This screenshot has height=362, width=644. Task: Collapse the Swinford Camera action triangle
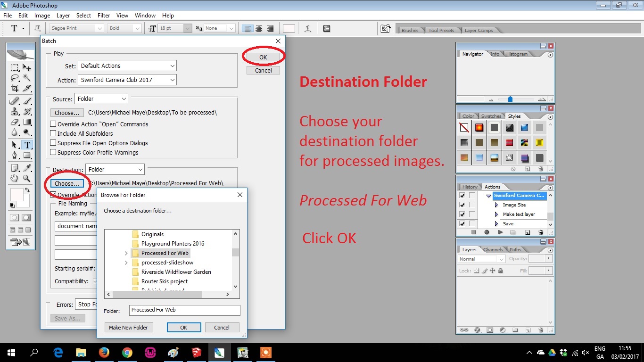489,196
